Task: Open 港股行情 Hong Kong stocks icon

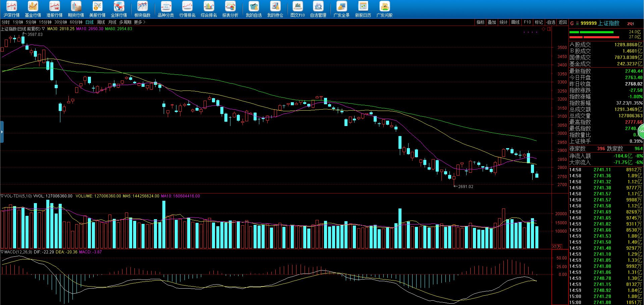Action: [54, 9]
